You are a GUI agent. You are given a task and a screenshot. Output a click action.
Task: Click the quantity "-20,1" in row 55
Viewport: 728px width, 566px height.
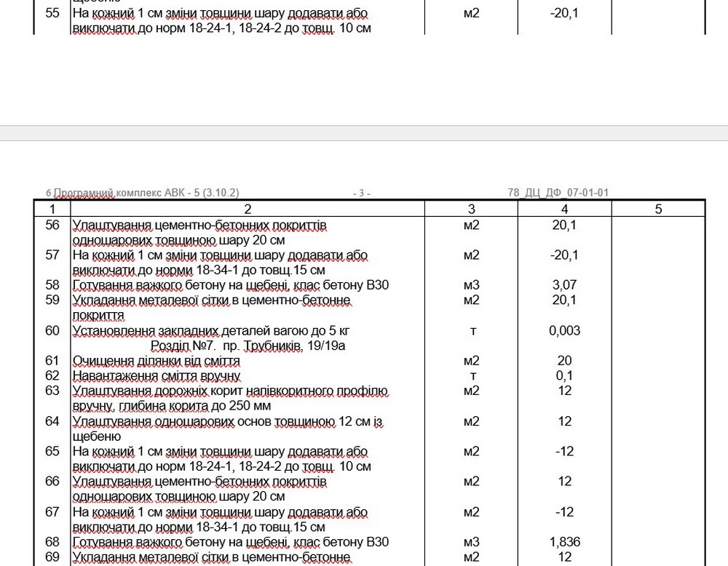pos(564,13)
